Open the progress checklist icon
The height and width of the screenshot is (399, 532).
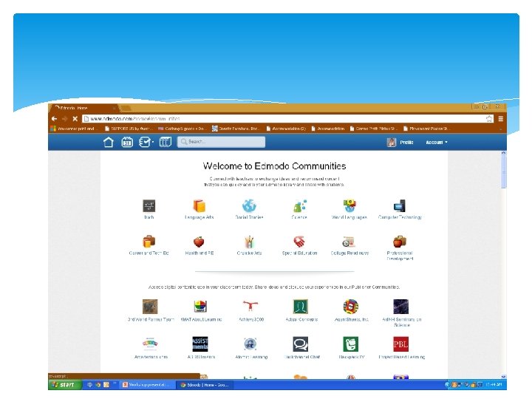146,142
